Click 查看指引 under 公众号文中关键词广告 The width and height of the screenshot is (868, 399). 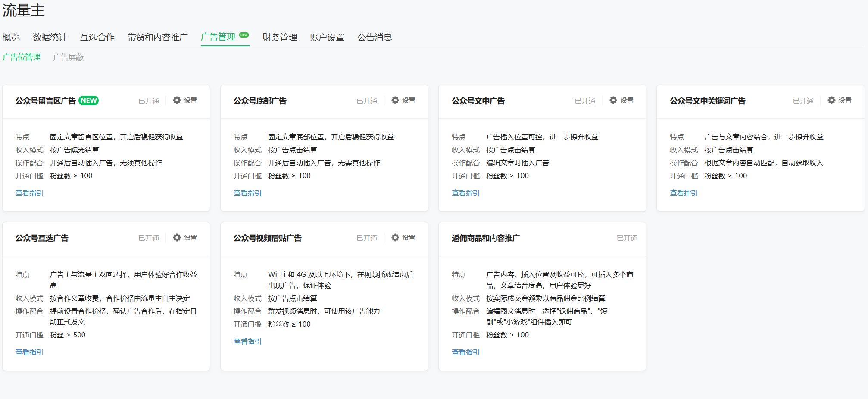pos(684,193)
